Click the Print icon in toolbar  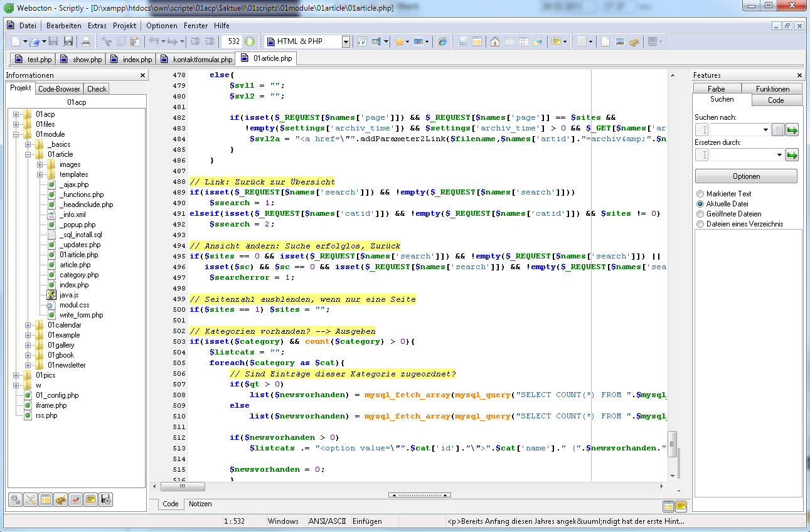point(86,41)
